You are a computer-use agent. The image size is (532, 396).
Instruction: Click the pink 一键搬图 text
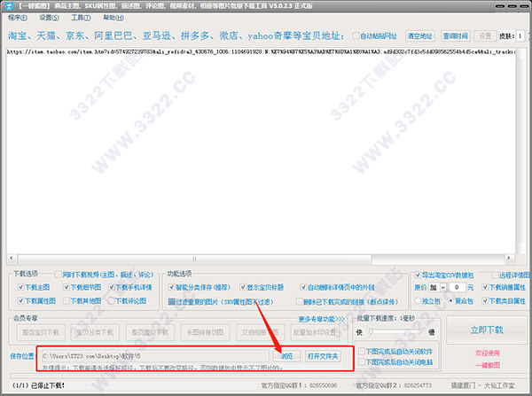[488, 365]
